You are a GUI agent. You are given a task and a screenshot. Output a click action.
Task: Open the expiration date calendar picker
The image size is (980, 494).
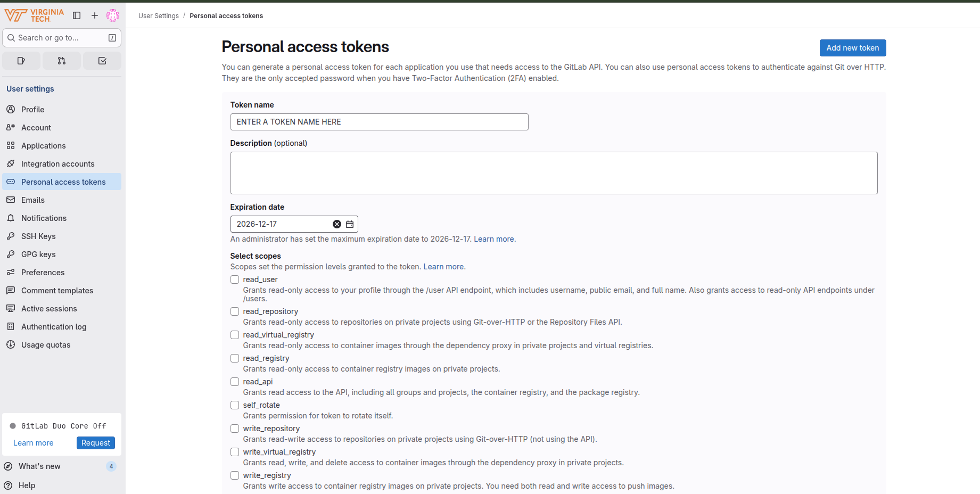350,224
